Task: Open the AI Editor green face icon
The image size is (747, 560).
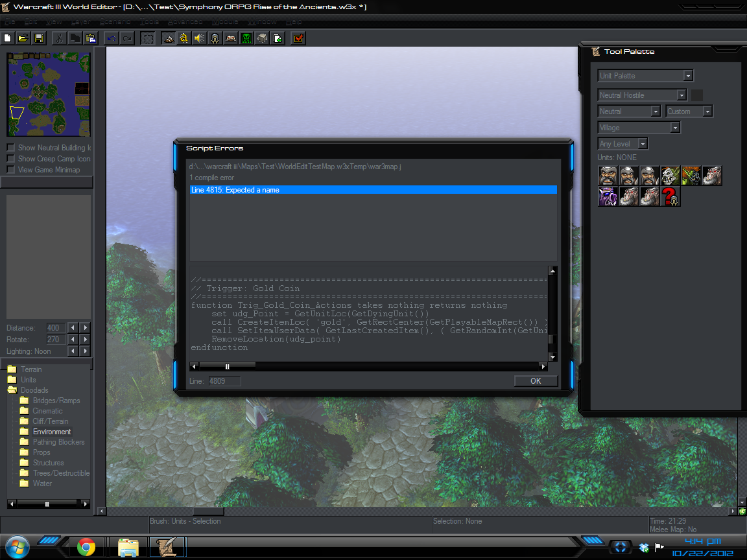Action: pos(246,38)
